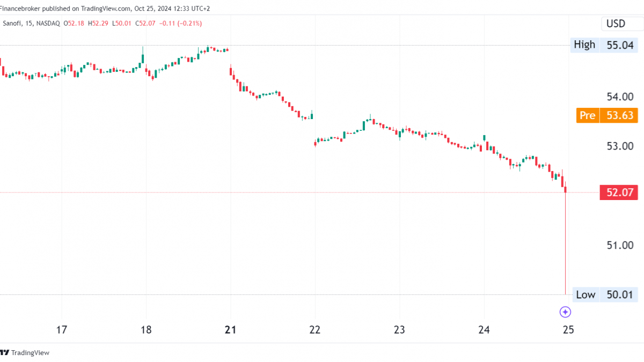Select the 21 date label on the time axis
Screen dimensions: 644x362
coord(231,329)
